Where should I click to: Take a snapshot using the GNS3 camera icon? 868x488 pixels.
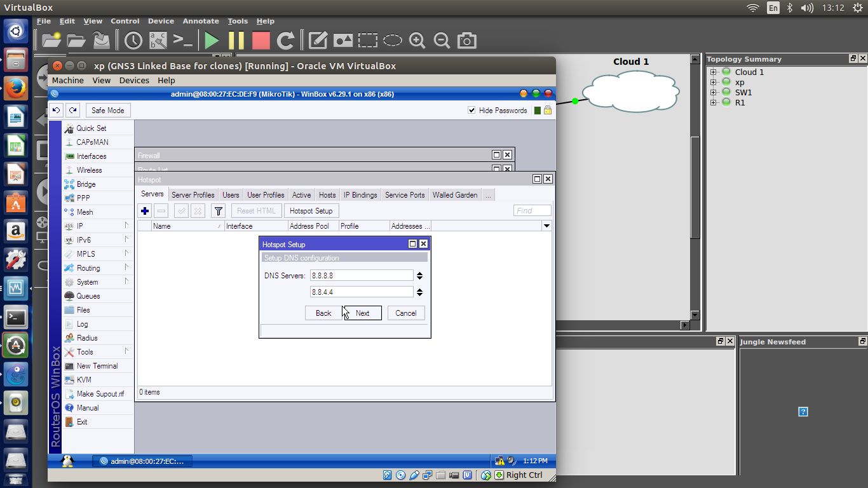point(466,40)
